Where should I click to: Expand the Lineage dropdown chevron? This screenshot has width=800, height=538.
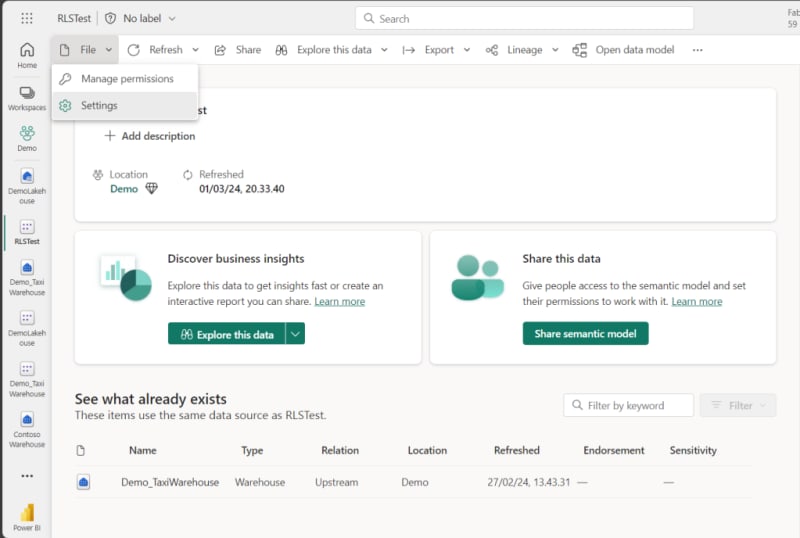pos(556,50)
